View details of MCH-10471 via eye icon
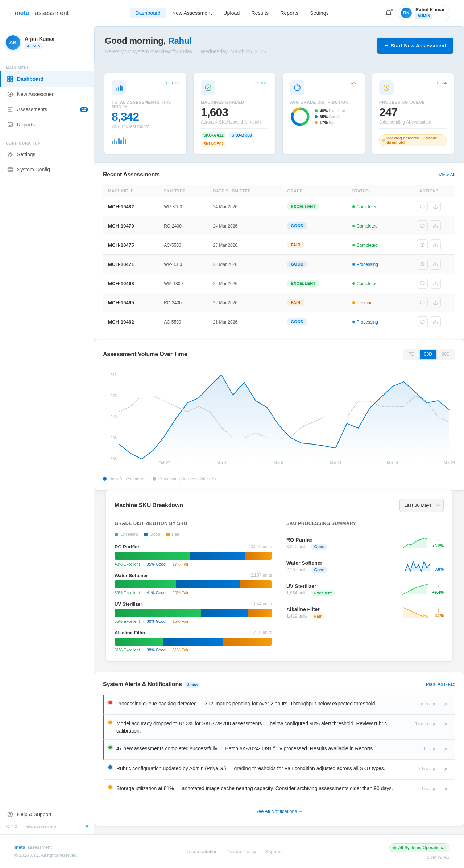464x868 pixels. pos(422,264)
